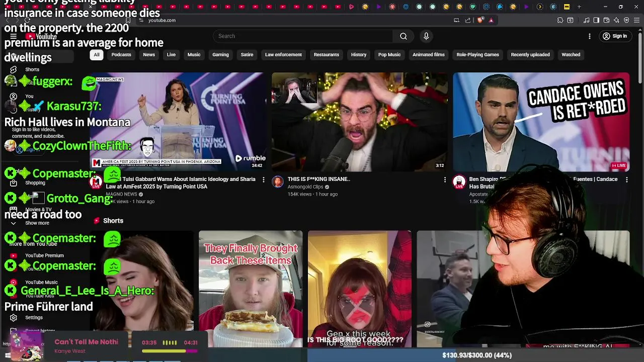Click the Asmongold Clips channel avatar
This screenshot has width=644, height=362.
(x=278, y=182)
